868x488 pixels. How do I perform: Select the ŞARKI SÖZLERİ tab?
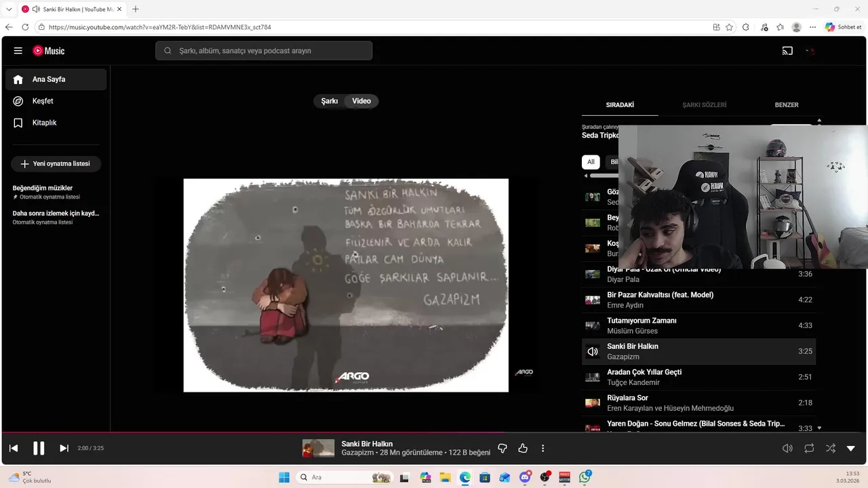tap(704, 105)
